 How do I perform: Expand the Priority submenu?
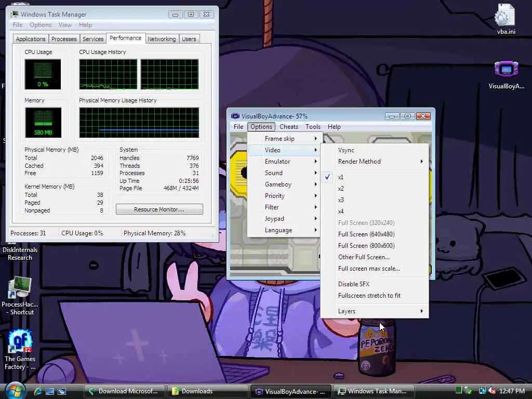[x=284, y=196]
